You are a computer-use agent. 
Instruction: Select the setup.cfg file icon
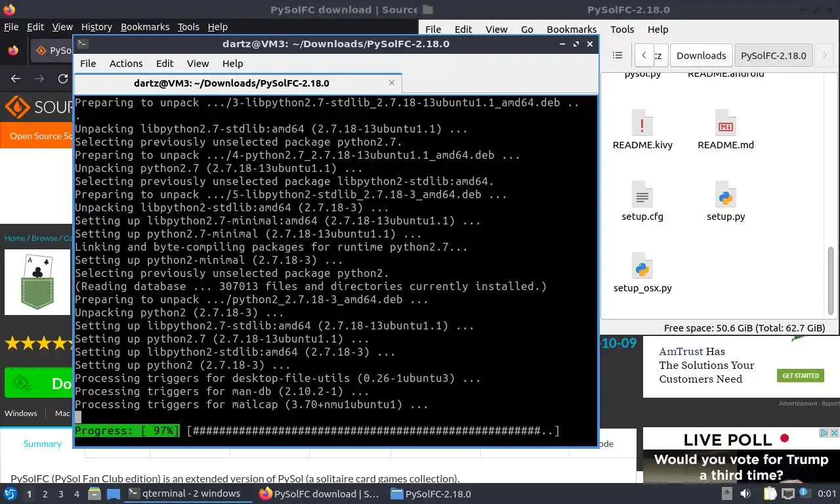[642, 195]
